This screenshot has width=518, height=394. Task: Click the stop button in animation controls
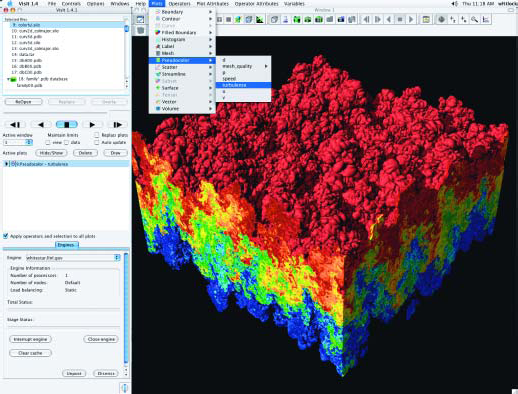[67, 125]
